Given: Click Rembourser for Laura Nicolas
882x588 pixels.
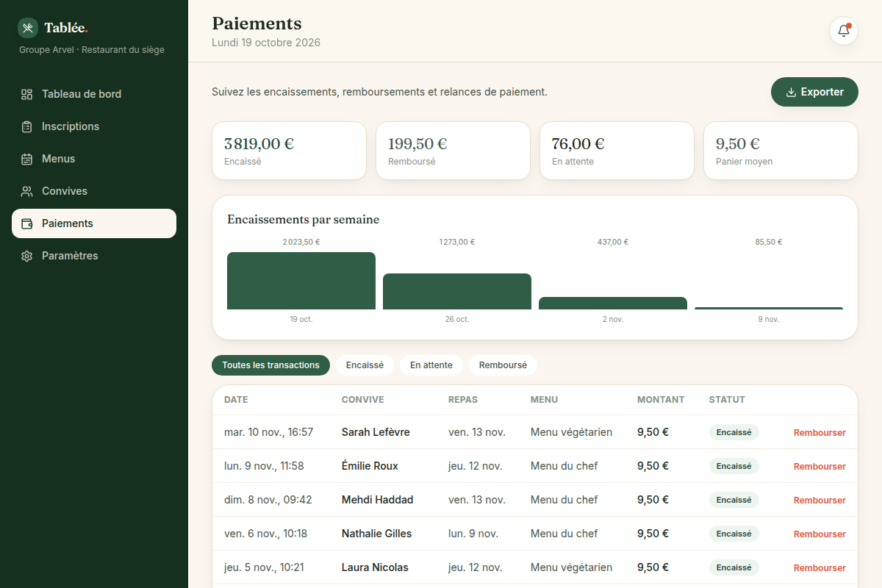Looking at the screenshot, I should [820, 568].
